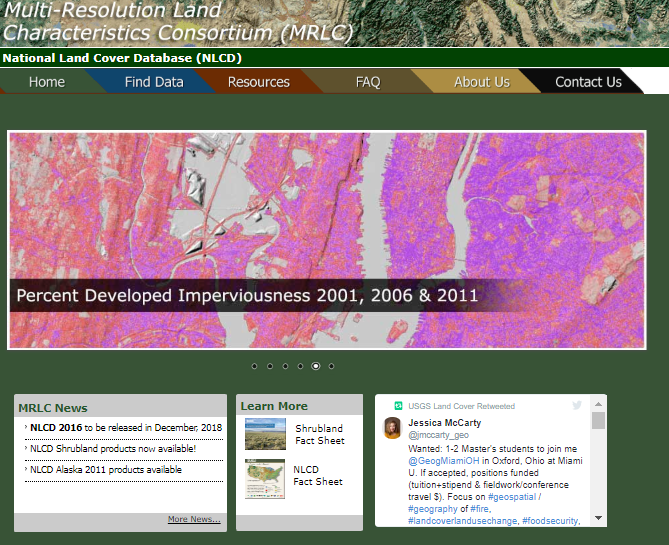669x545 pixels.
Task: Open the NLCD Fact Sheet text link
Action: (318, 475)
